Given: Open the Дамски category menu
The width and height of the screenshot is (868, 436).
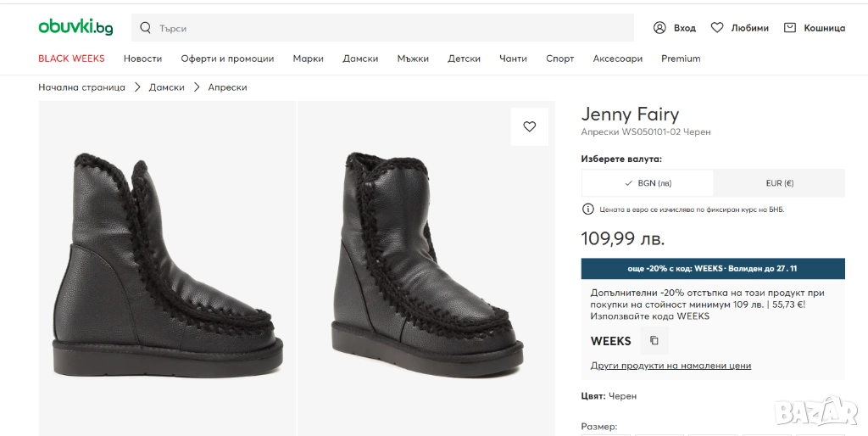Looking at the screenshot, I should (360, 59).
